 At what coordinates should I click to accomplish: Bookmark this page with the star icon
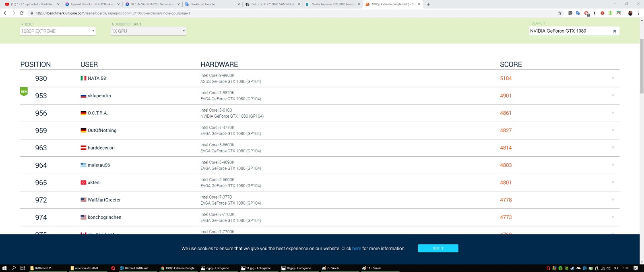559,13
